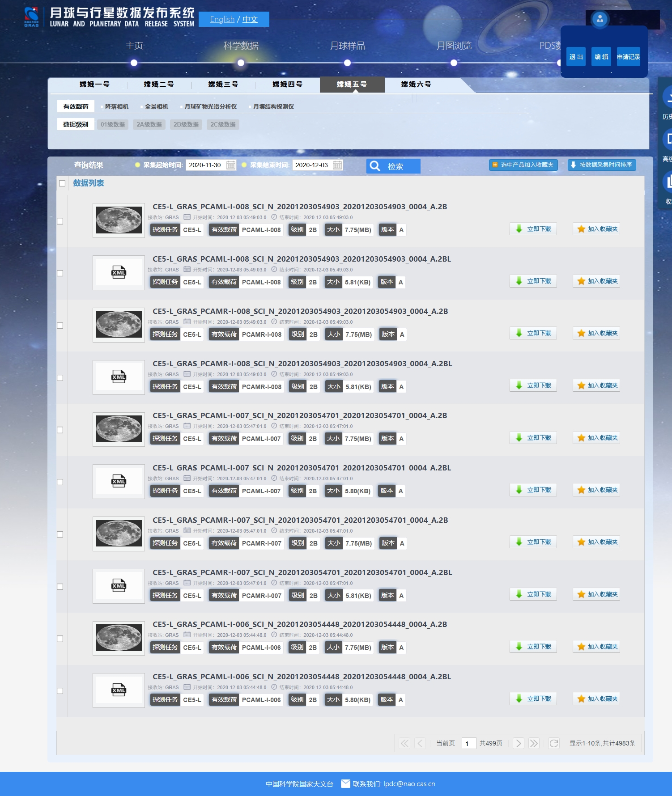Image resolution: width=672 pixels, height=796 pixels.
Task: Sort using 按数据采集时间排序 button
Action: (601, 165)
